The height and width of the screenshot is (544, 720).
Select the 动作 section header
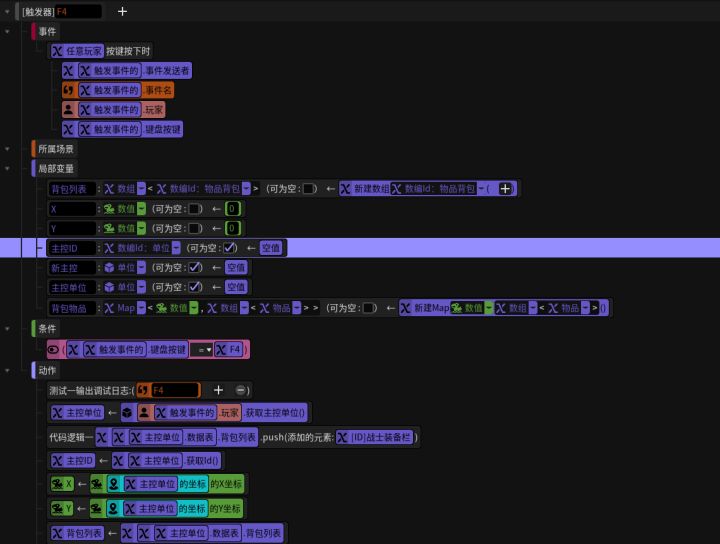pos(47,370)
